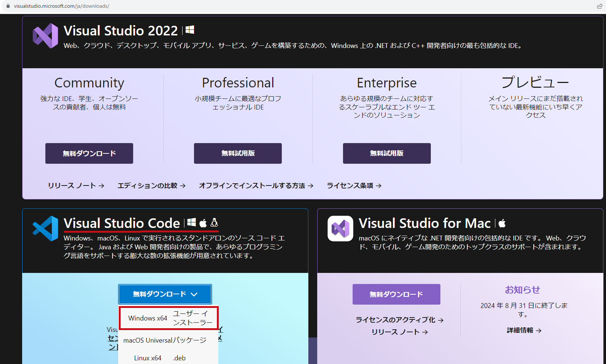
Task: Open the 詳細情報 link under お知らせ
Action: 524,330
